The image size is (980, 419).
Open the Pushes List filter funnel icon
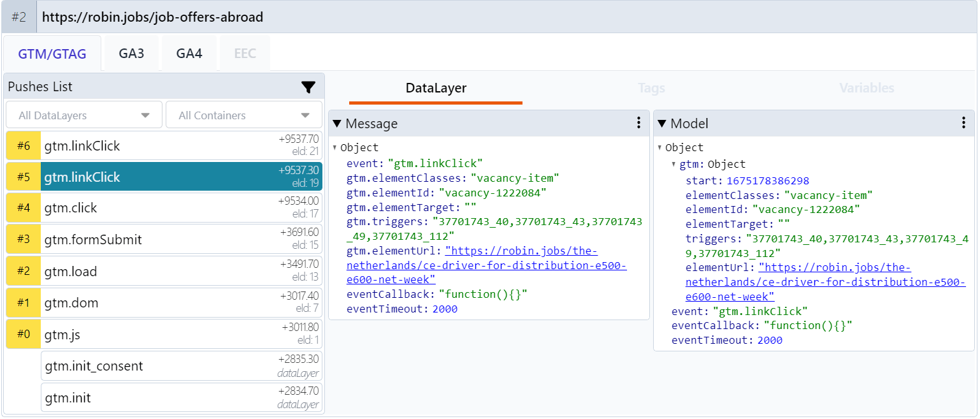click(x=308, y=87)
